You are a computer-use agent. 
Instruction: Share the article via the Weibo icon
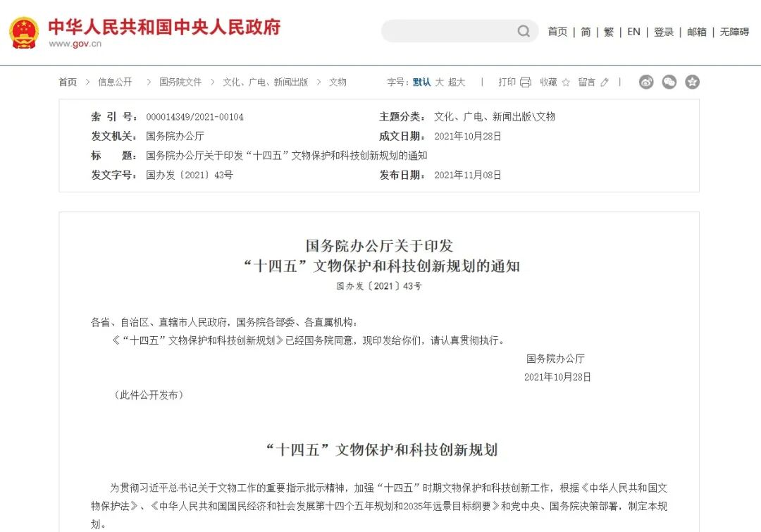[646, 82]
